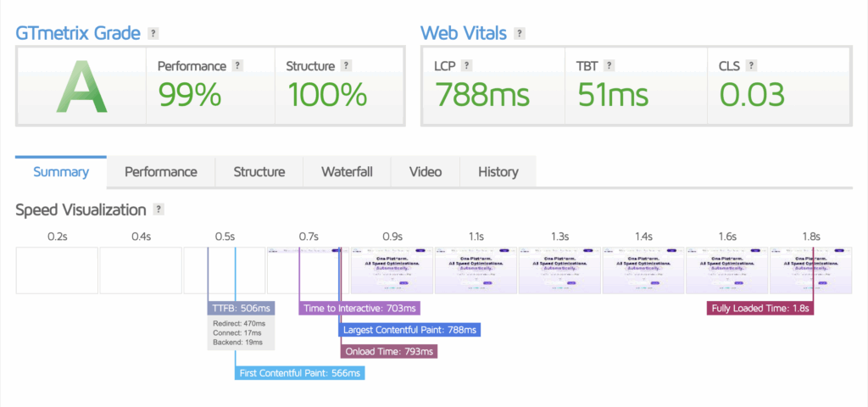Select the filmstrip frame under 1.4s
This screenshot has height=407, width=868.
pos(643,270)
